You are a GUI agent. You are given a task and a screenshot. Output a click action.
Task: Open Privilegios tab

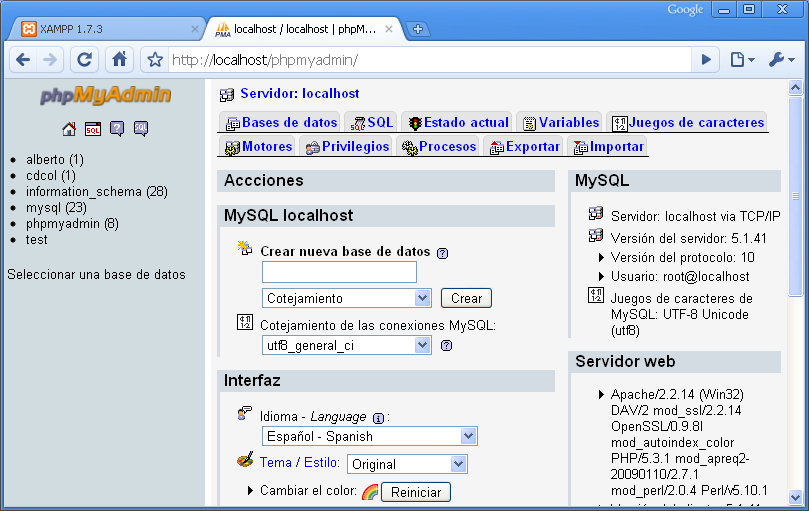pyautogui.click(x=347, y=147)
